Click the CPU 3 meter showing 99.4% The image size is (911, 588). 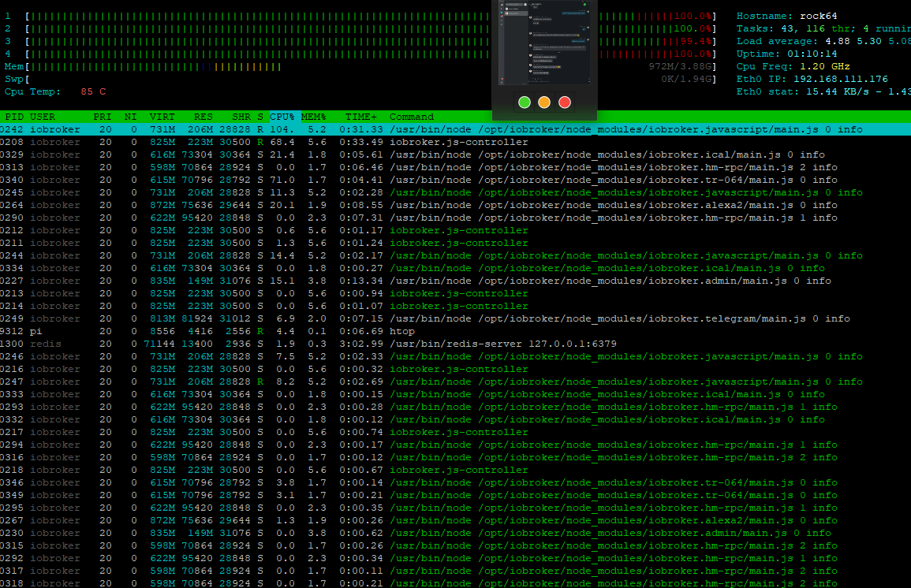(371, 41)
